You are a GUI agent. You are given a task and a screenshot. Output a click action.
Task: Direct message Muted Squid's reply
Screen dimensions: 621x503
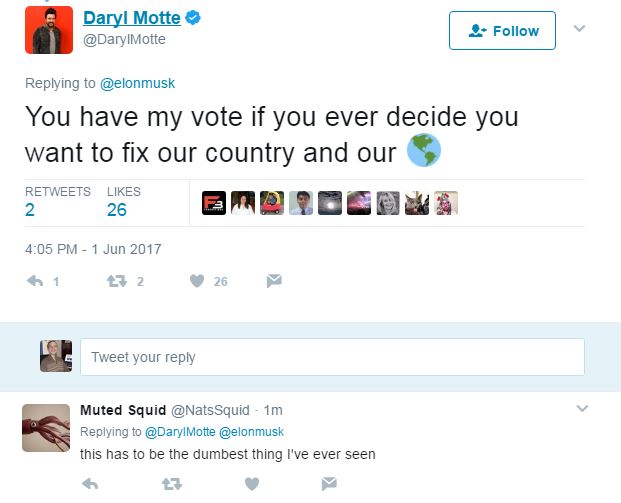328,484
